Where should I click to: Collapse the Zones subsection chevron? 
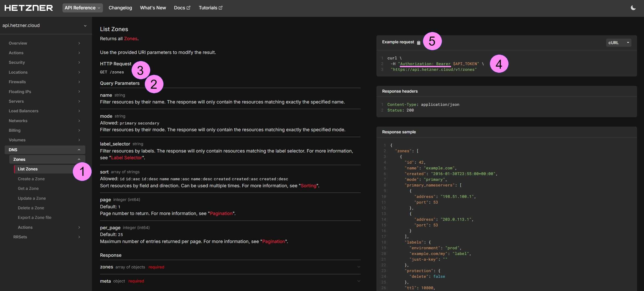coord(79,159)
